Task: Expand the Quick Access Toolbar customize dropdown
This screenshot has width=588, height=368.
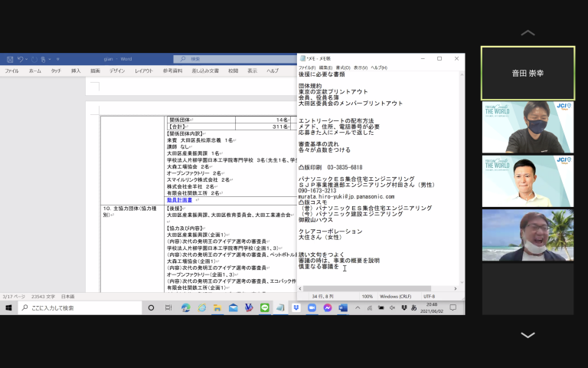Action: coord(57,59)
